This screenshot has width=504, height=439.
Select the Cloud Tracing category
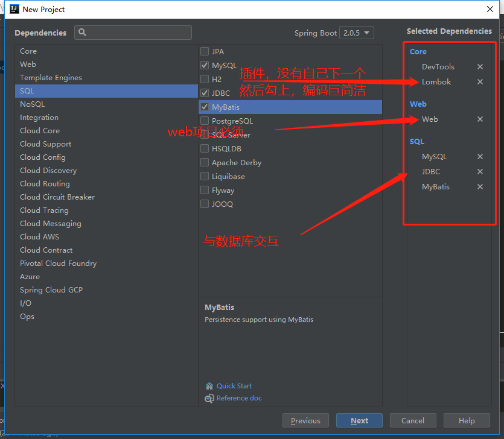pos(106,210)
